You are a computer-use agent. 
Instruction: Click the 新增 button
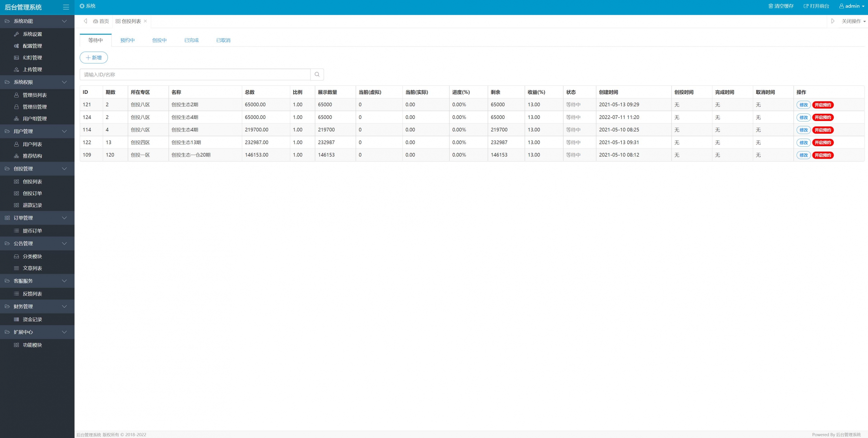(x=94, y=58)
